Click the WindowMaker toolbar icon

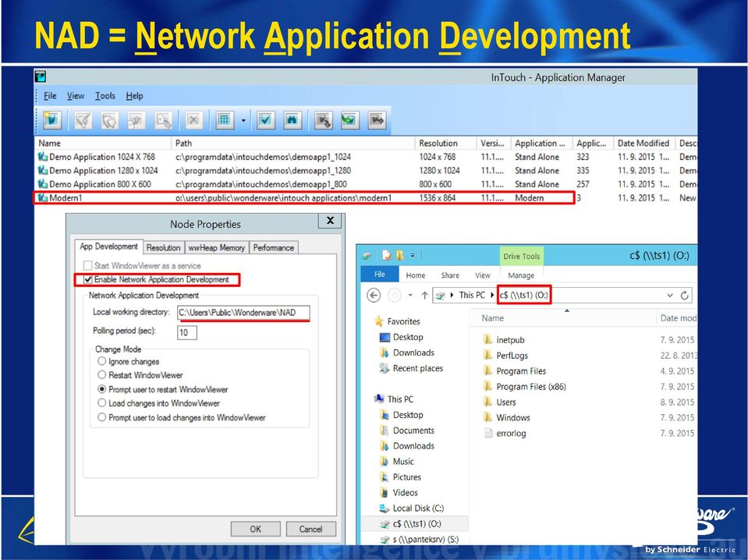(x=83, y=120)
